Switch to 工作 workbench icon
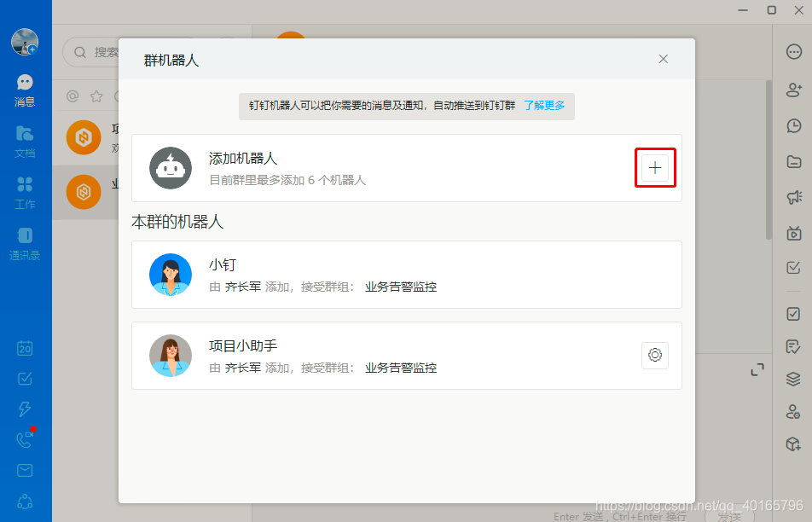Viewport: 812px width, 522px height. (25, 193)
